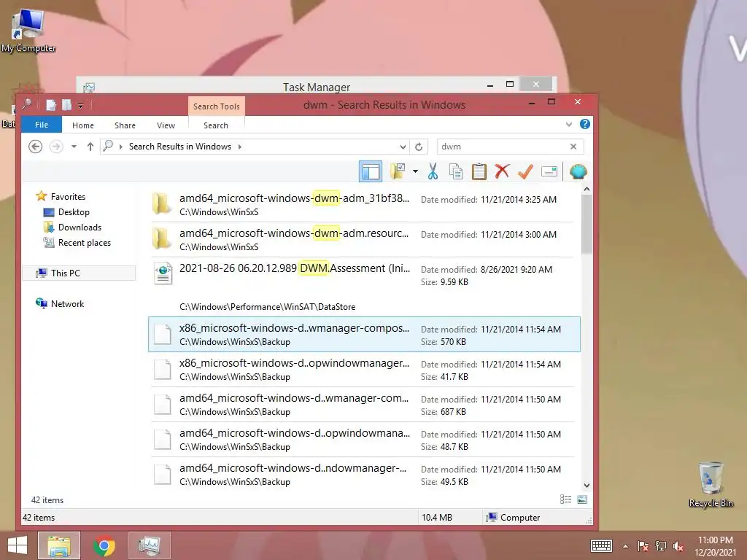
Task: Click the teal shell icon in toolbar
Action: (578, 171)
